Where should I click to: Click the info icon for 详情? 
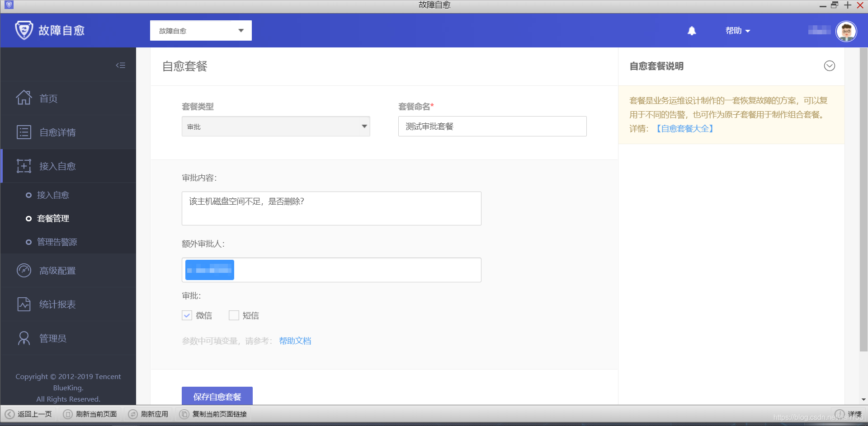tap(840, 414)
